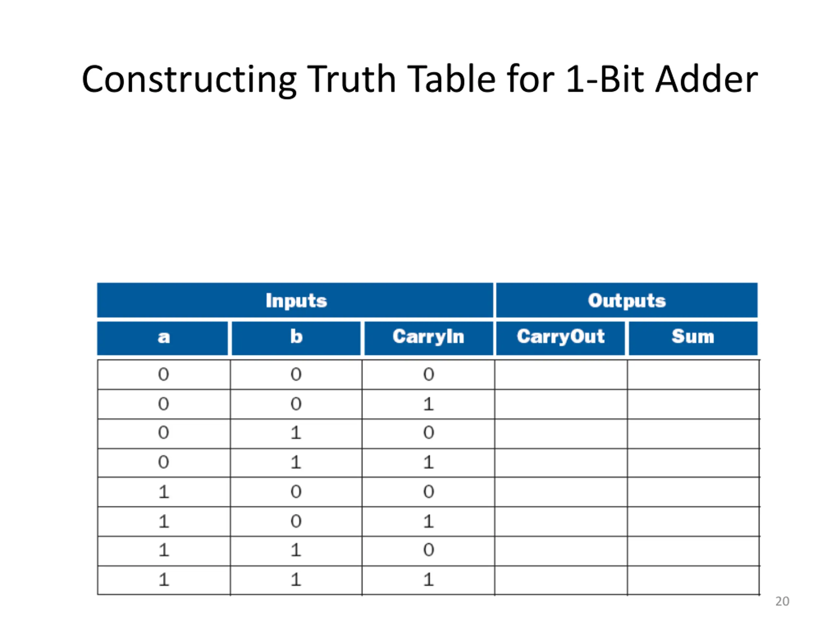Click the CarryOut column header
This screenshot has height=630, width=840.
[x=560, y=338]
